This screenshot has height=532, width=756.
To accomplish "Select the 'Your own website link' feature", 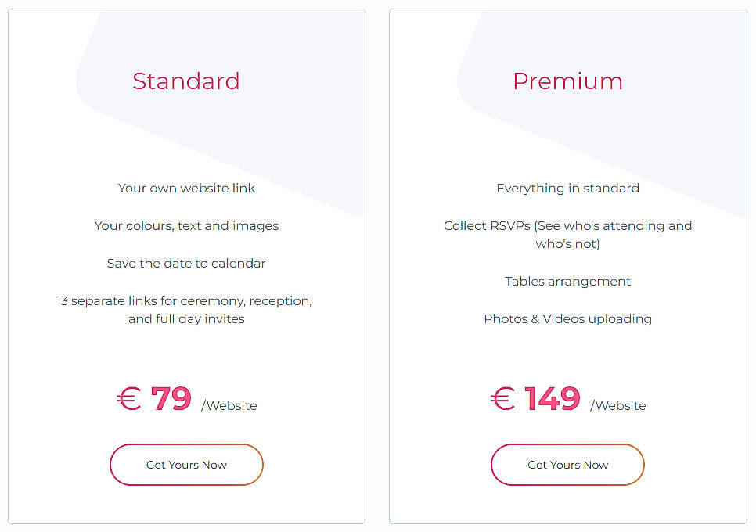I will pos(185,188).
